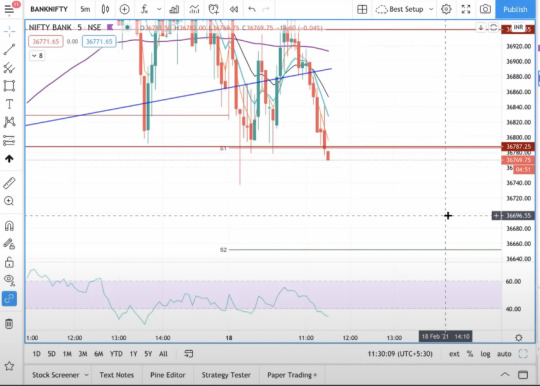This screenshot has height=386, width=540.
Task: Click the 36771.65 sell price button
Action: (46, 42)
